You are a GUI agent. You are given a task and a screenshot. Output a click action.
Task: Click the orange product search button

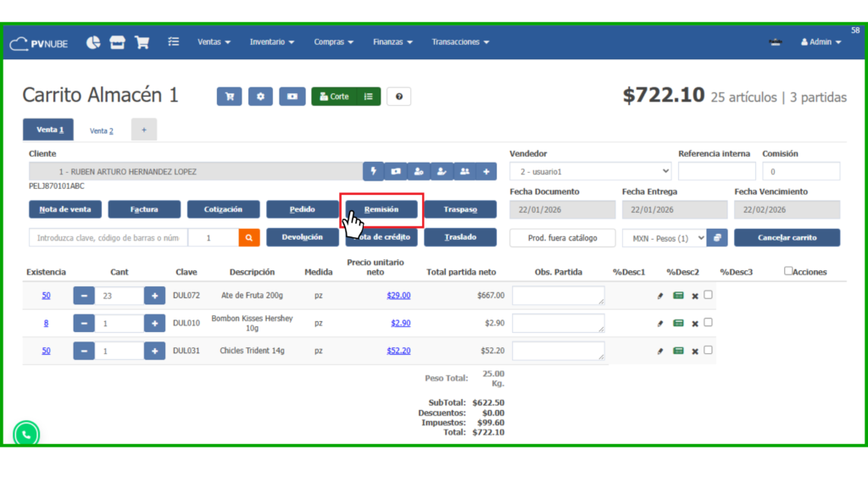pos(249,239)
